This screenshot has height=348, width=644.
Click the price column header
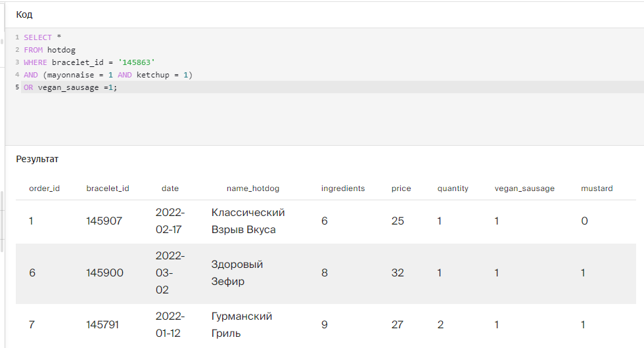[401, 188]
